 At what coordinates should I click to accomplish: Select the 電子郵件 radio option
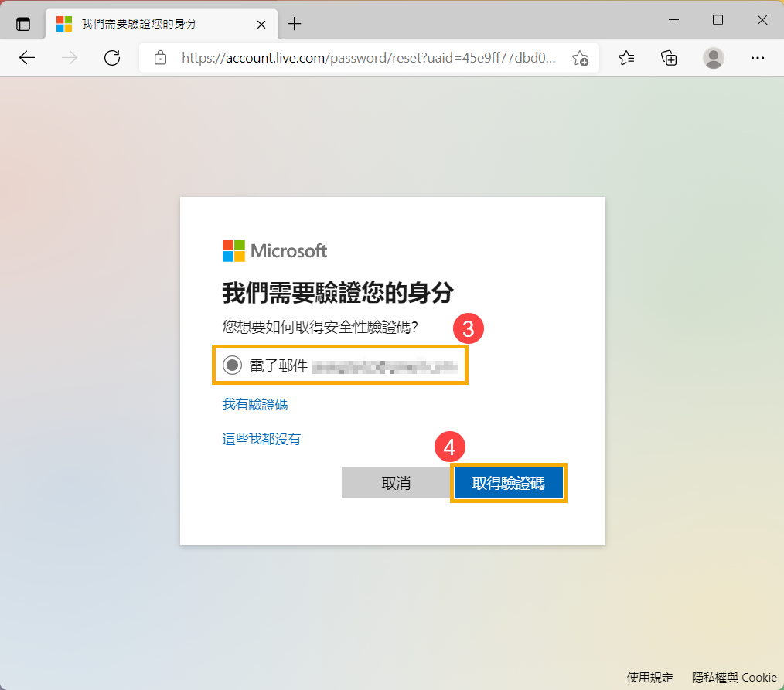[232, 365]
